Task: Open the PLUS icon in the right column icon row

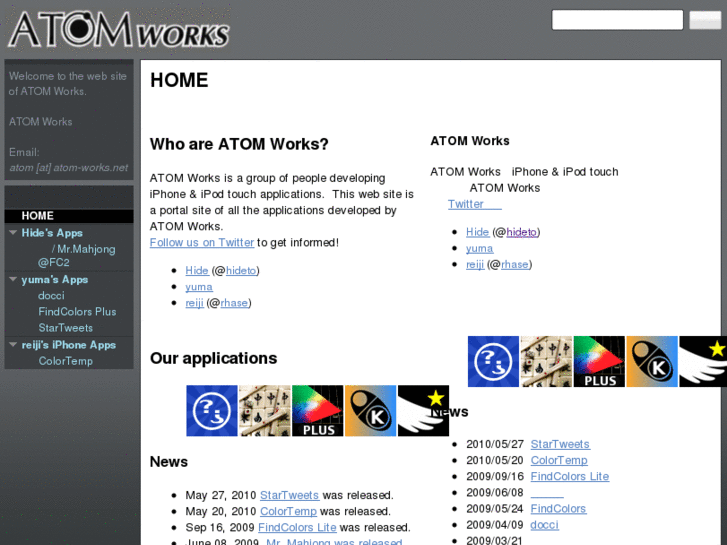Action: coord(599,361)
